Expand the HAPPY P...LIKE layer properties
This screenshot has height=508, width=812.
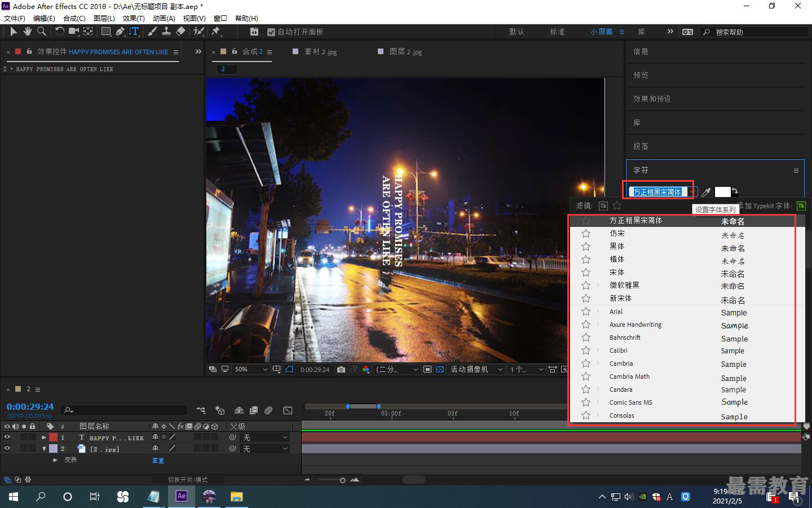point(44,437)
